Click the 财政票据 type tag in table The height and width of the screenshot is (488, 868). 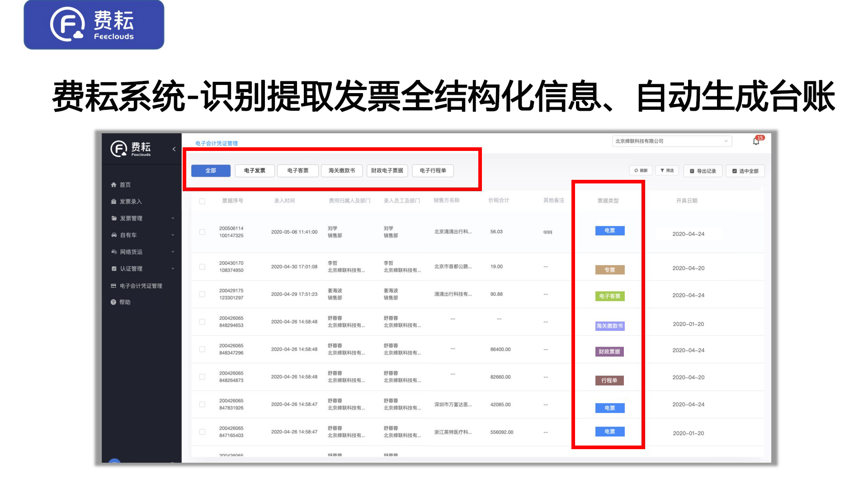click(609, 352)
